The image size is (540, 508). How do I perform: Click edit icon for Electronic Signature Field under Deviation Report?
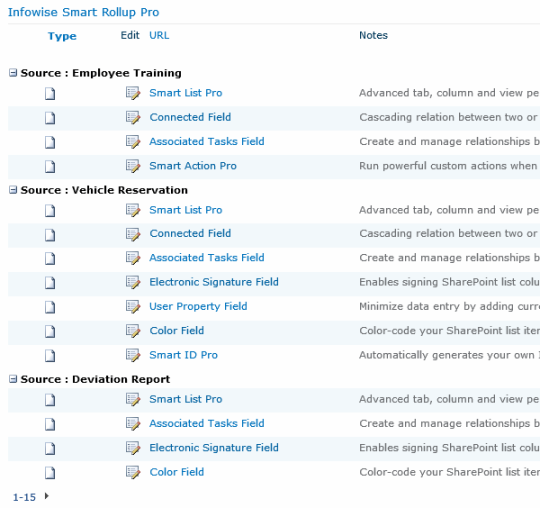click(133, 448)
